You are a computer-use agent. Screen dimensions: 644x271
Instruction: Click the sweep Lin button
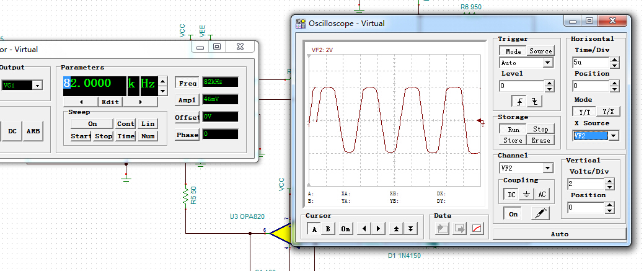point(148,123)
